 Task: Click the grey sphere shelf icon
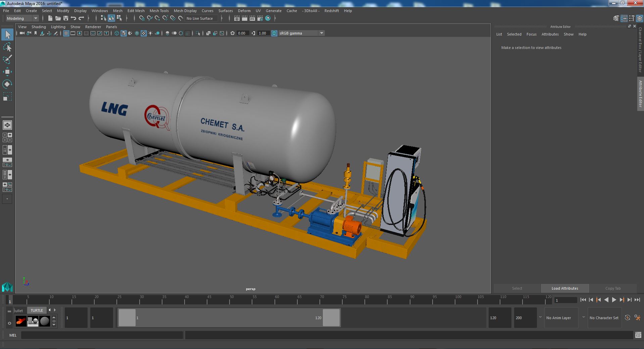(45, 321)
